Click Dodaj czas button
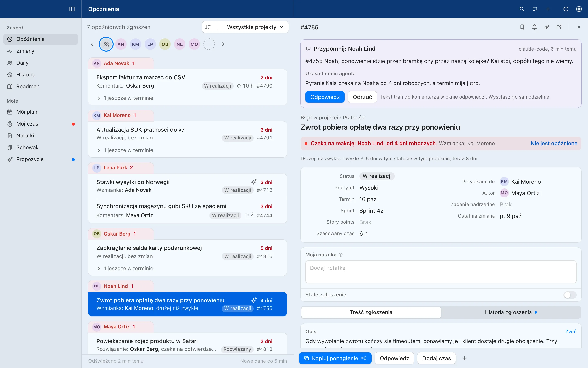This screenshot has width=588, height=368. point(436,358)
